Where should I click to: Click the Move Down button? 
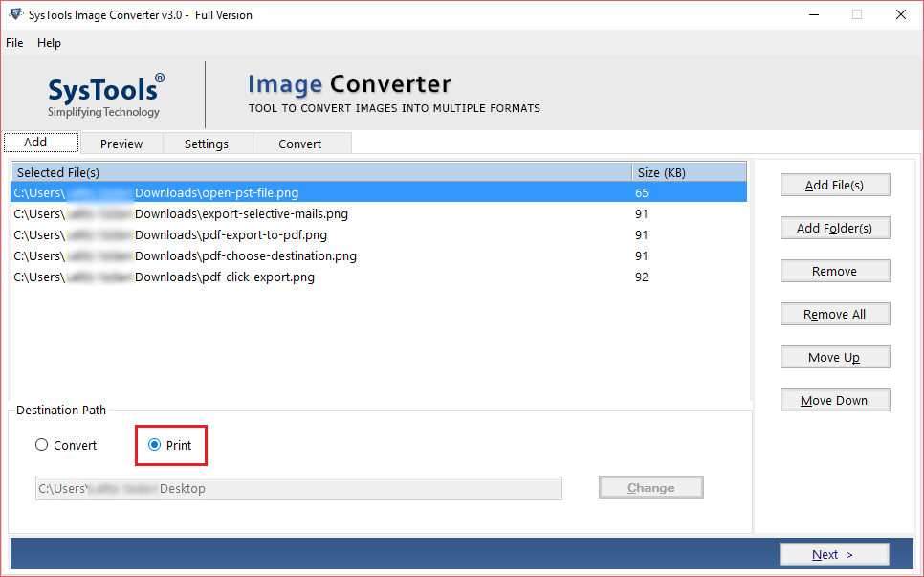coord(835,400)
